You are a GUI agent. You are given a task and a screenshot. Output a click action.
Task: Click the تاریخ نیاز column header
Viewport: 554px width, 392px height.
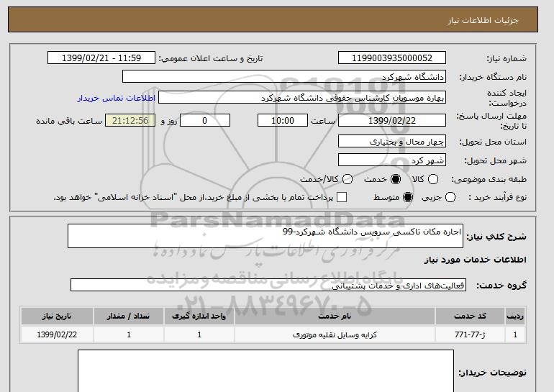pos(57,316)
